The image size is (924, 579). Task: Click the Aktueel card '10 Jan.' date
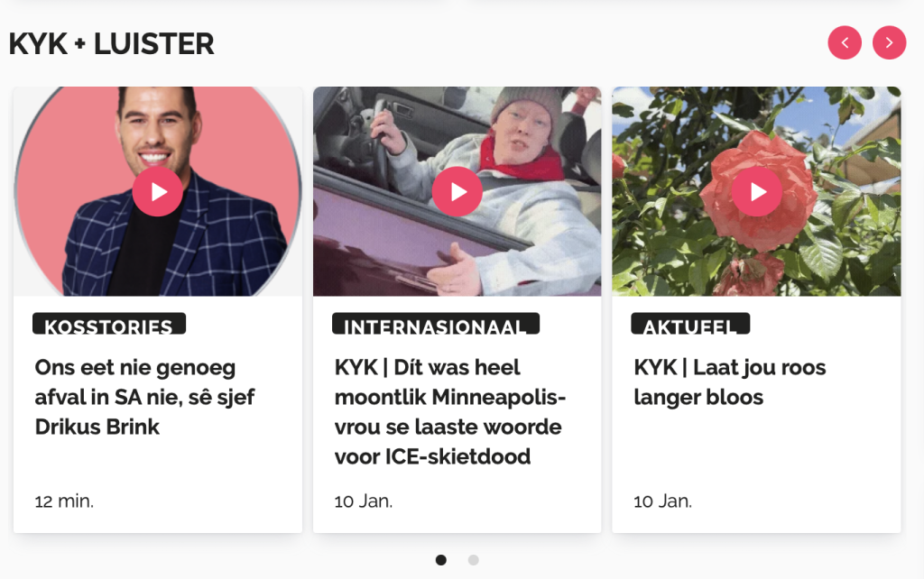[663, 501]
